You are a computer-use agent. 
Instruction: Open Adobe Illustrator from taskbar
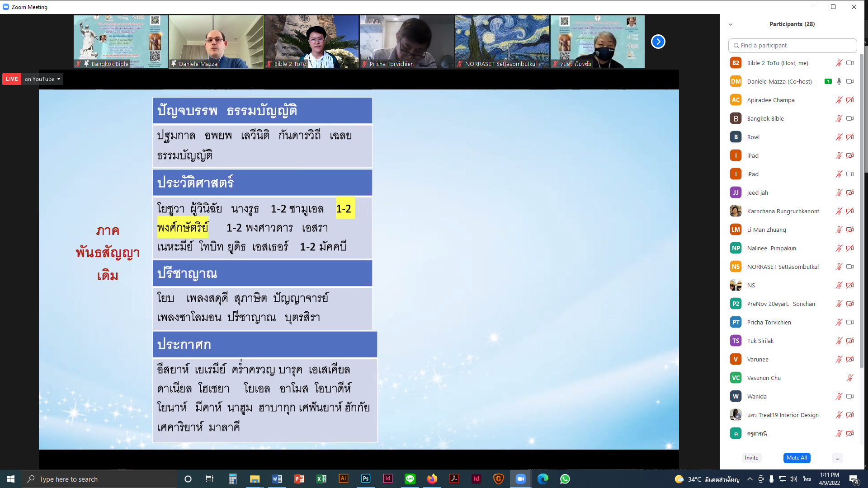[x=343, y=479]
